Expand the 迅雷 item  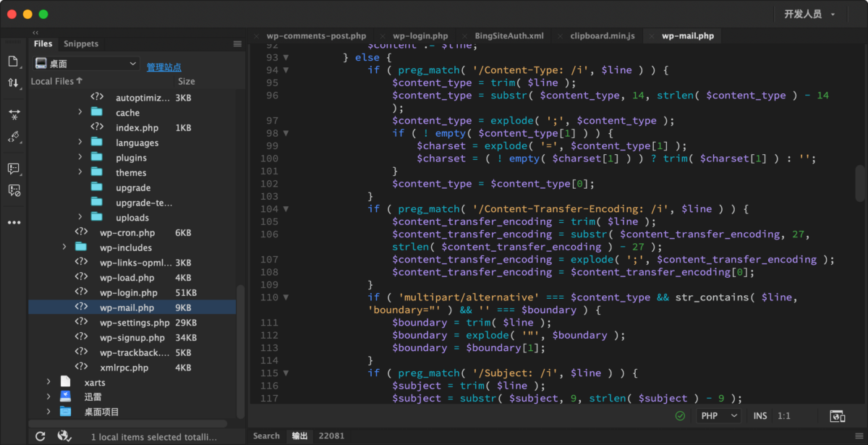tap(48, 397)
